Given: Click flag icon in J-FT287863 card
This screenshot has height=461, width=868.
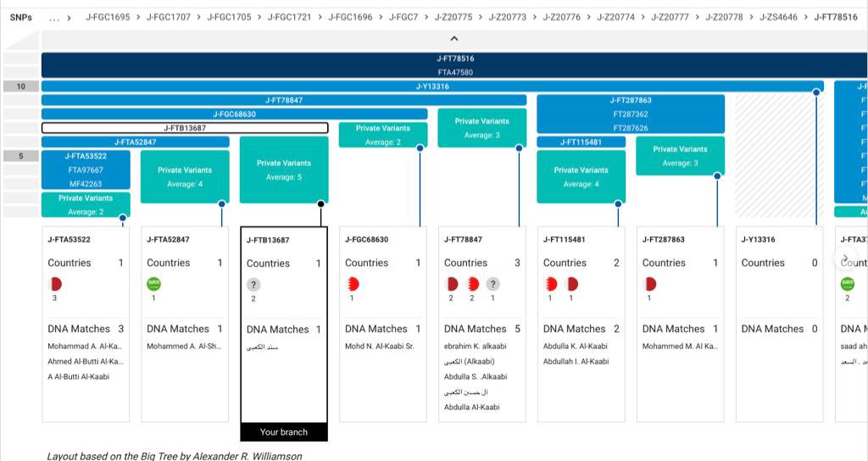Looking at the screenshot, I should click(650, 284).
